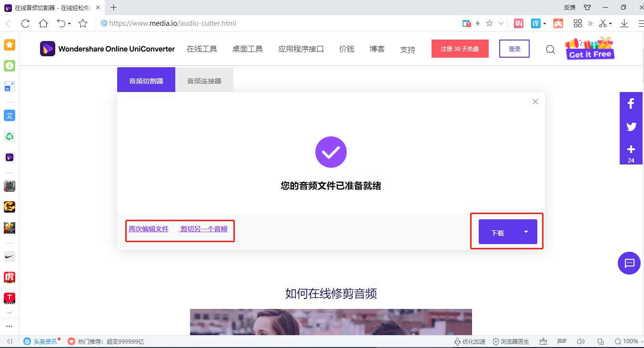
Task: Mute the browser speaker icon in status bar
Action: tap(581, 341)
